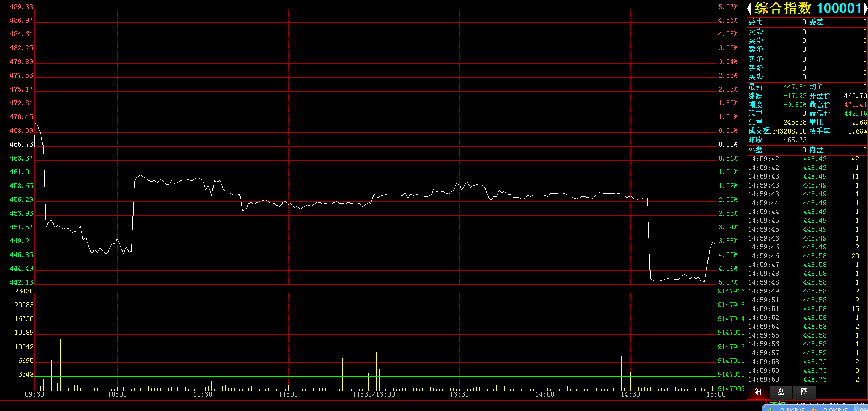Viewport: 868px width, 411px height.
Task: Click the 买③ order row label
Action: pos(755,77)
